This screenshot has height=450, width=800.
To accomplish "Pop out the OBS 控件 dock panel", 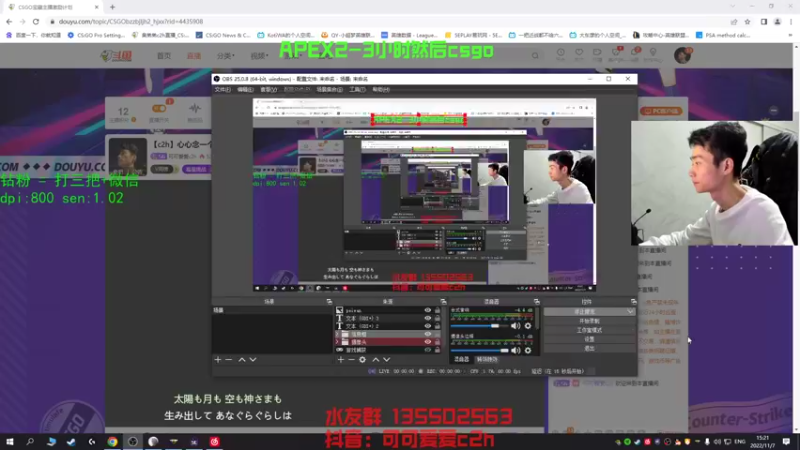I will click(x=633, y=302).
